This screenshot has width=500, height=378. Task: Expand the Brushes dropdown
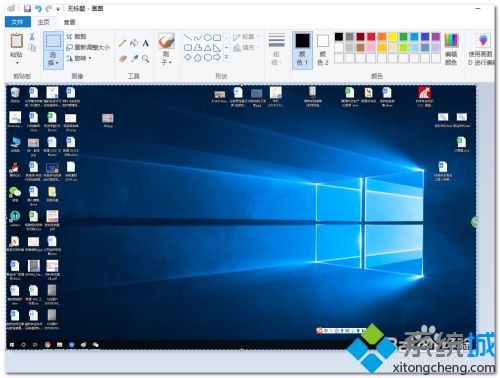coord(166,57)
